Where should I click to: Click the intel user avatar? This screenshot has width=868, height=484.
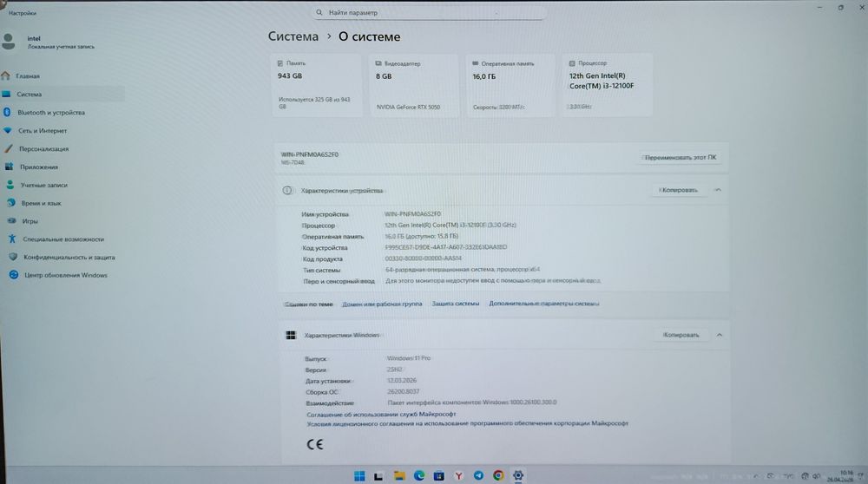9,42
